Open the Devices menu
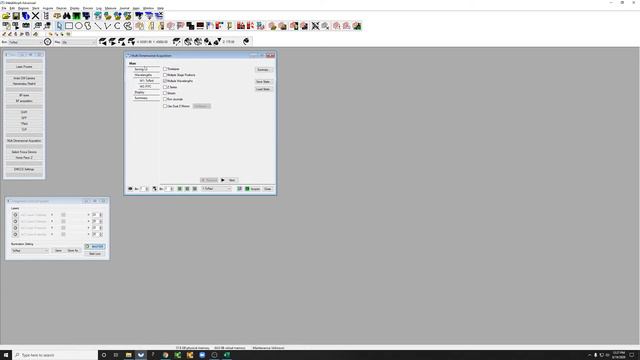 tap(61, 8)
